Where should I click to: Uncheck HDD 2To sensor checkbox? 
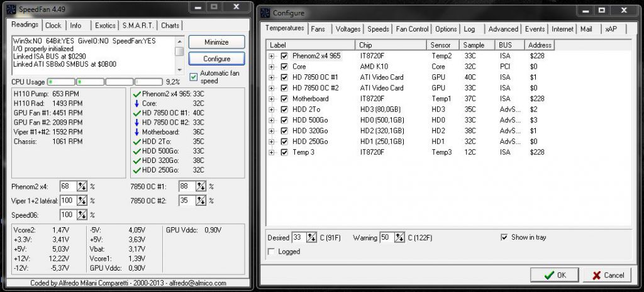(284, 109)
